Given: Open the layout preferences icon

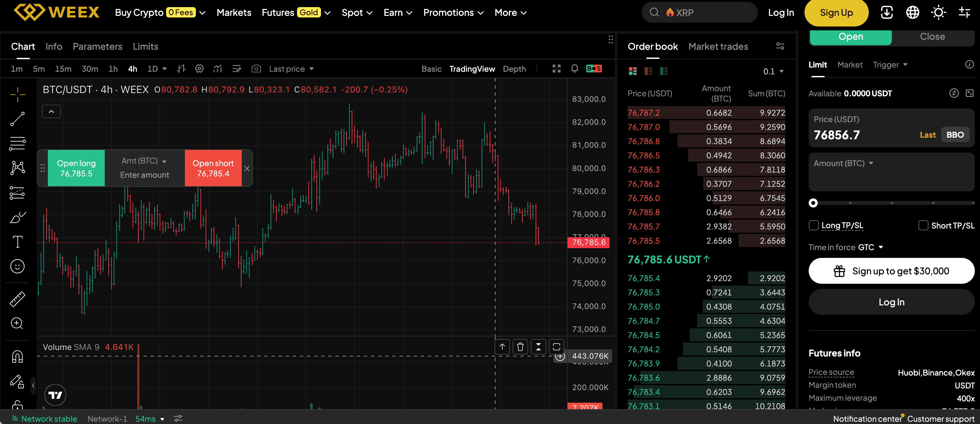Looking at the screenshot, I should pyautogui.click(x=964, y=13).
